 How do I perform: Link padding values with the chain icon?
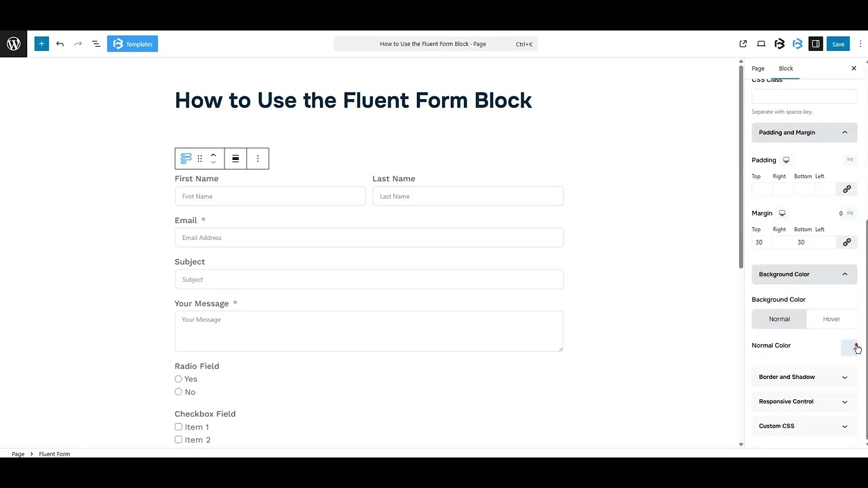pyautogui.click(x=846, y=188)
